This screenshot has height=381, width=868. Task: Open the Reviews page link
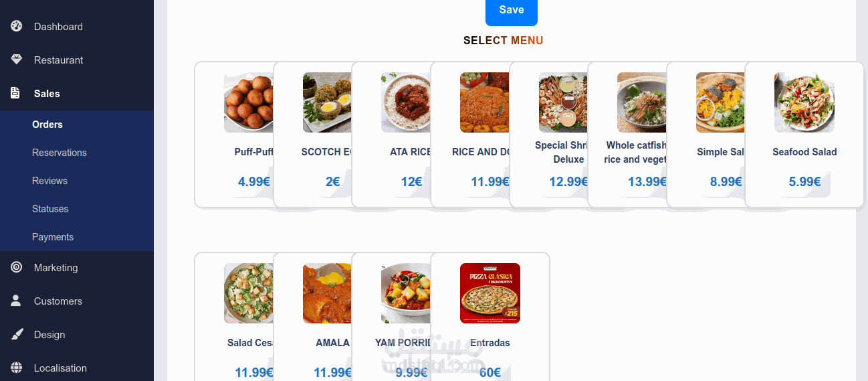49,181
